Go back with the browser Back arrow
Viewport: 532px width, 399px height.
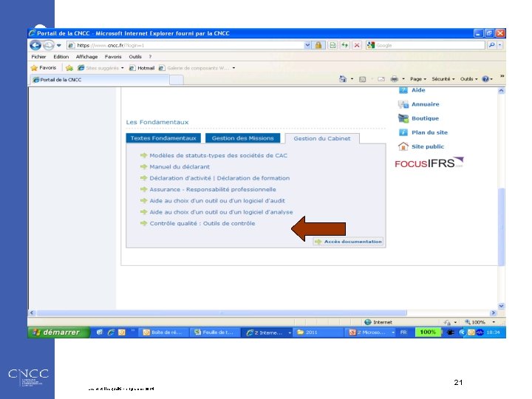coord(35,45)
